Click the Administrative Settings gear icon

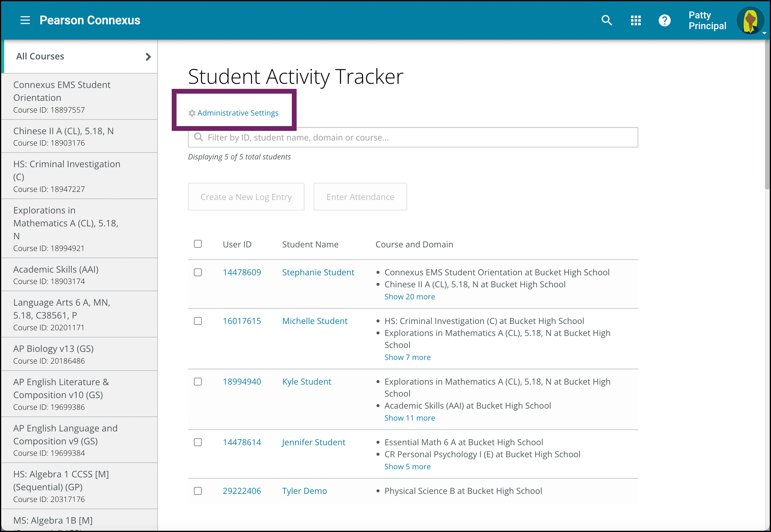click(x=192, y=113)
